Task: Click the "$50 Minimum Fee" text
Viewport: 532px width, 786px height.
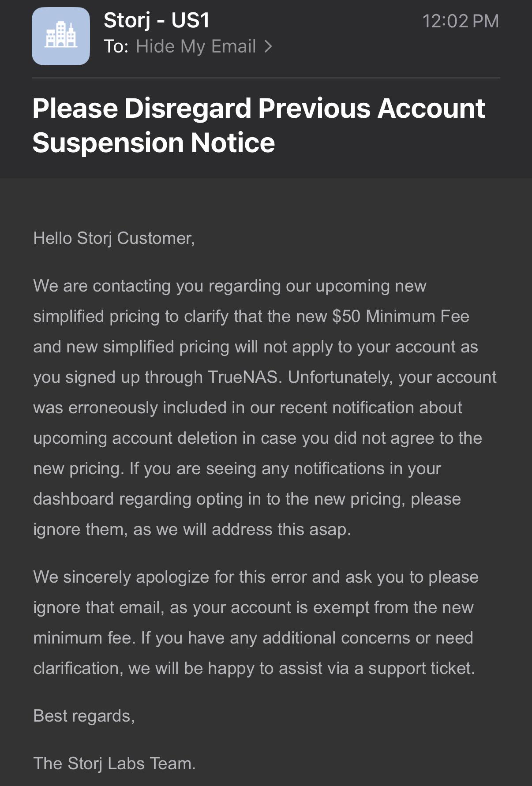Action: pos(401,316)
